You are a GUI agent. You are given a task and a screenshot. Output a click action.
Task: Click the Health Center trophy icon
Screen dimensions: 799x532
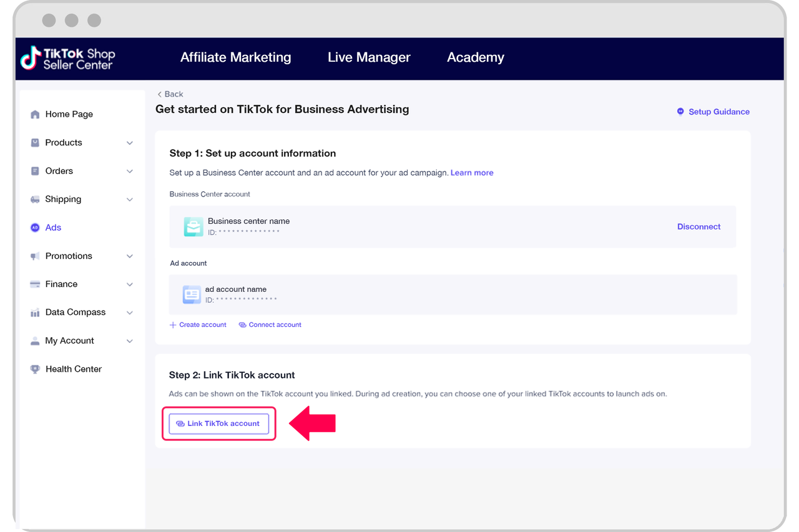click(x=35, y=369)
